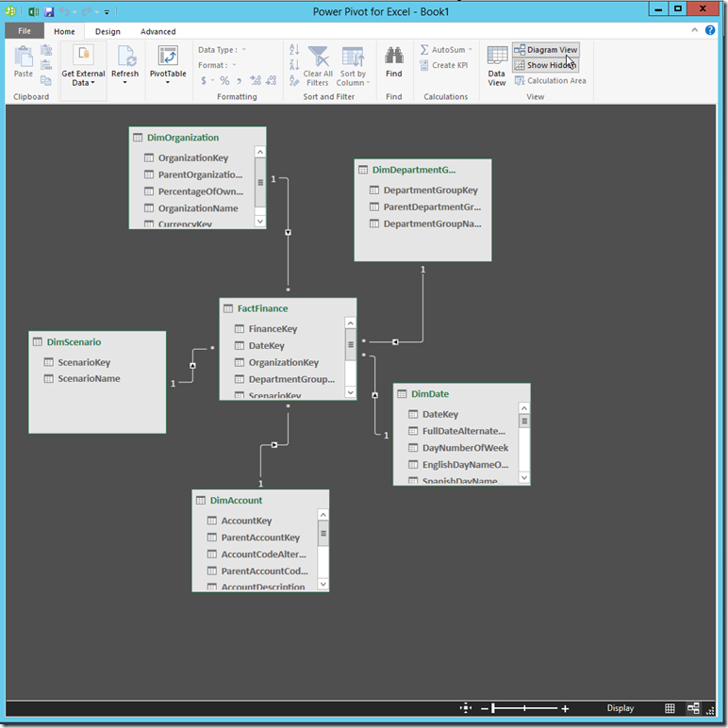Sort A to Z ascending

click(294, 49)
